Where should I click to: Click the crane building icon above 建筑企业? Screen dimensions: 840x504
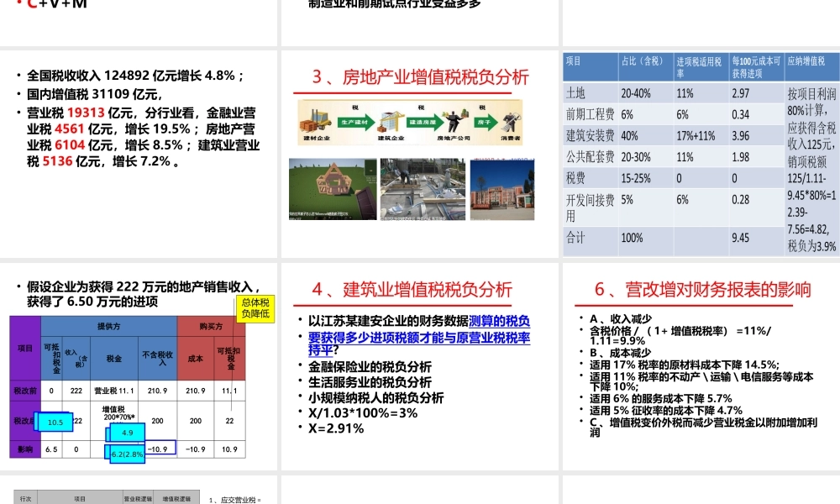[391, 120]
